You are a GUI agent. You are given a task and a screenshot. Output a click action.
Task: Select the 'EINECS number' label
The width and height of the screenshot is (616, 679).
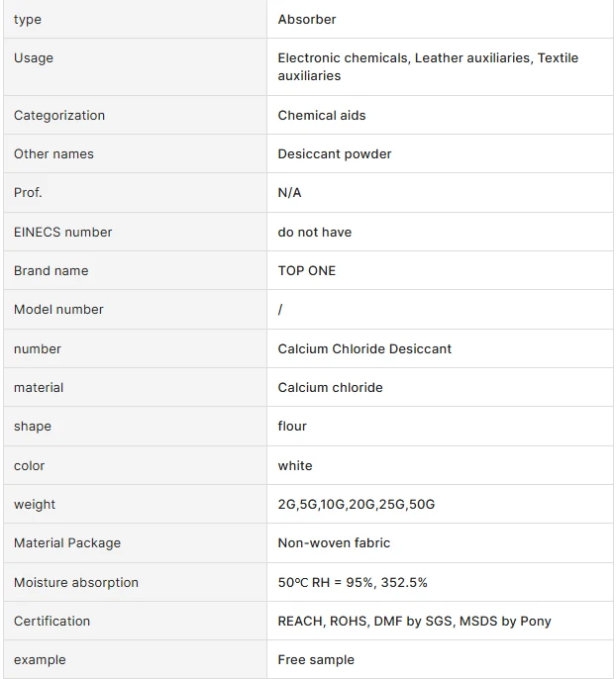(x=62, y=232)
